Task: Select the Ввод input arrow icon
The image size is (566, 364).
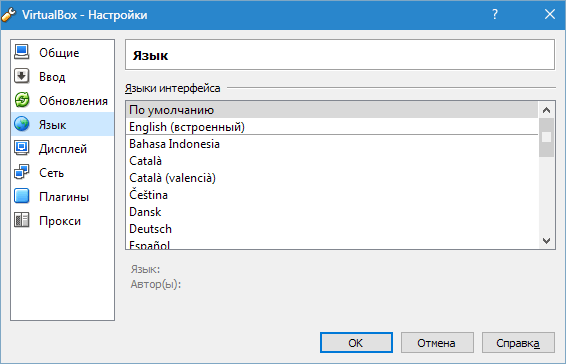Action: [22, 76]
